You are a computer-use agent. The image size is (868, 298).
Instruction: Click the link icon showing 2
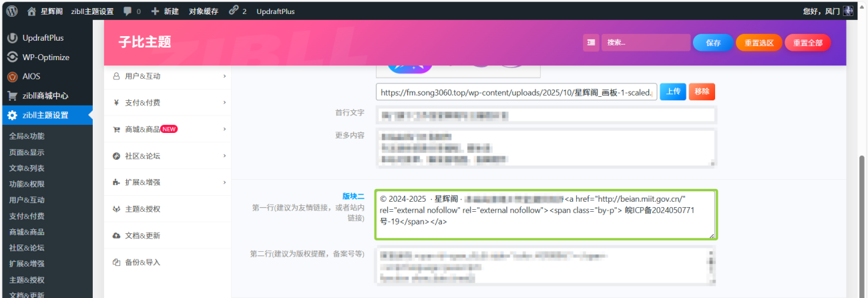point(234,11)
